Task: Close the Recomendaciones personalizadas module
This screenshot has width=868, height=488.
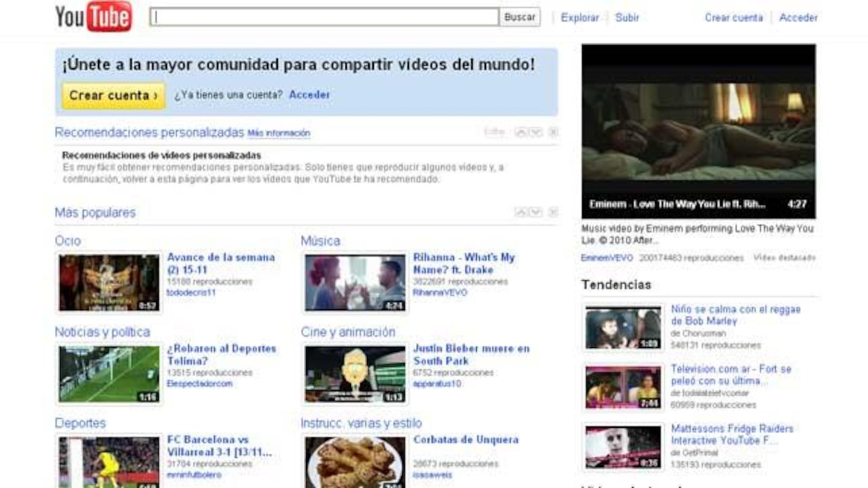Action: 553,133
